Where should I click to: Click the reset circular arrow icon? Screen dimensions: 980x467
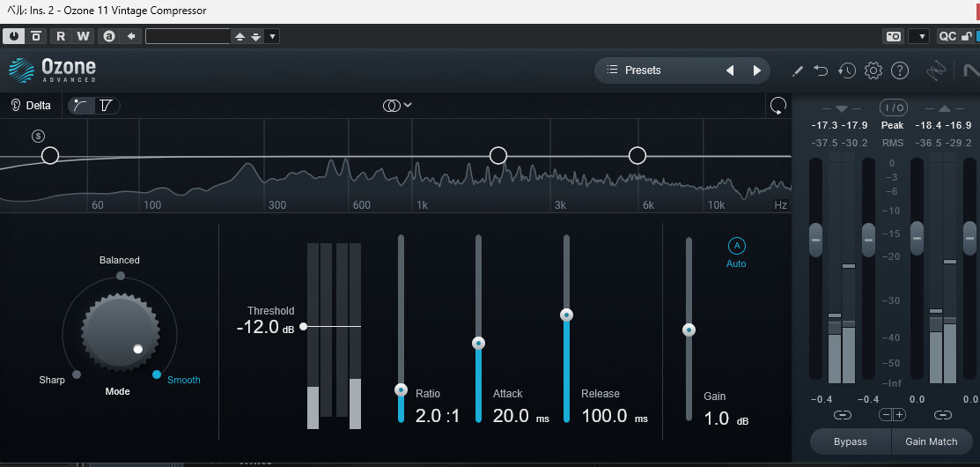tap(778, 106)
